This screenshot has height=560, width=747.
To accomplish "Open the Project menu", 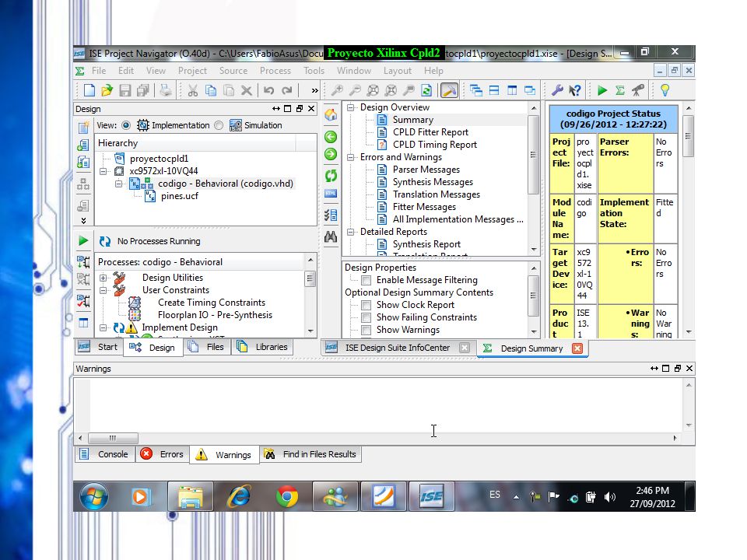I will click(192, 71).
